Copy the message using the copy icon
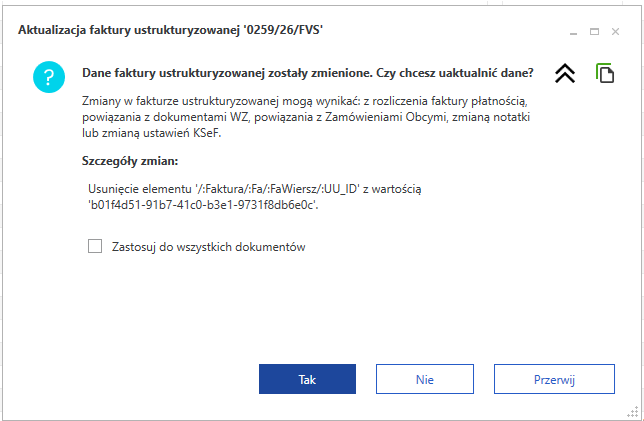Viewport: 644px width, 421px height. tap(604, 74)
